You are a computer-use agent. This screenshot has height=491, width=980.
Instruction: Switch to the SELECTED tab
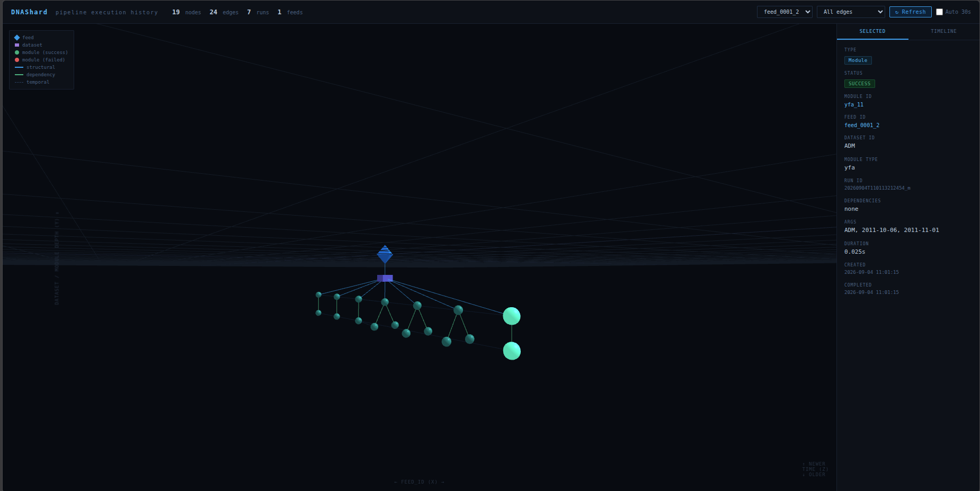pyautogui.click(x=872, y=31)
